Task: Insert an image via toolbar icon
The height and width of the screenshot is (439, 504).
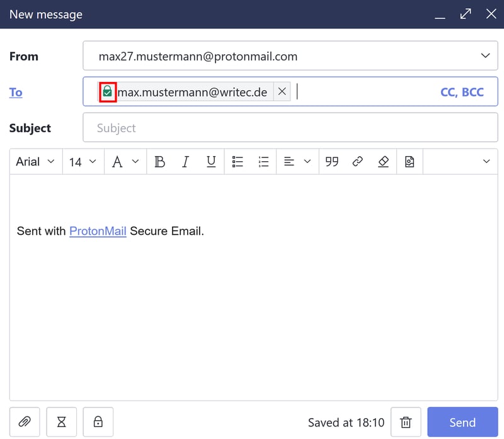Action: (x=409, y=162)
